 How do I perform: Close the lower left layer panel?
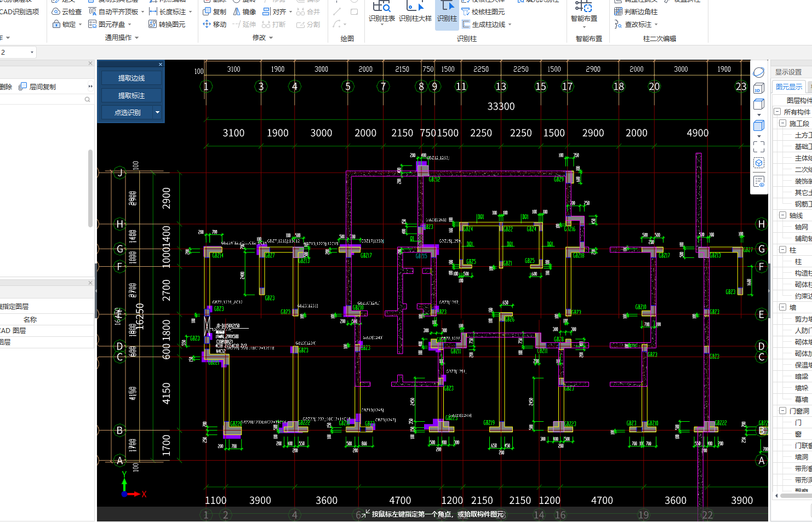90,283
